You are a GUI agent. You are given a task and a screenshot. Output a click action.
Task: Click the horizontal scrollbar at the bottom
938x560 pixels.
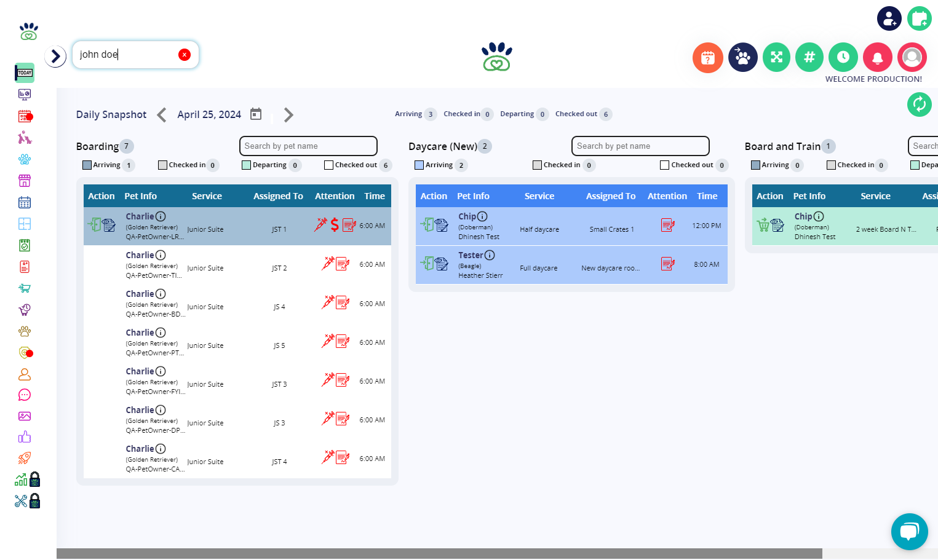pyautogui.click(x=439, y=553)
